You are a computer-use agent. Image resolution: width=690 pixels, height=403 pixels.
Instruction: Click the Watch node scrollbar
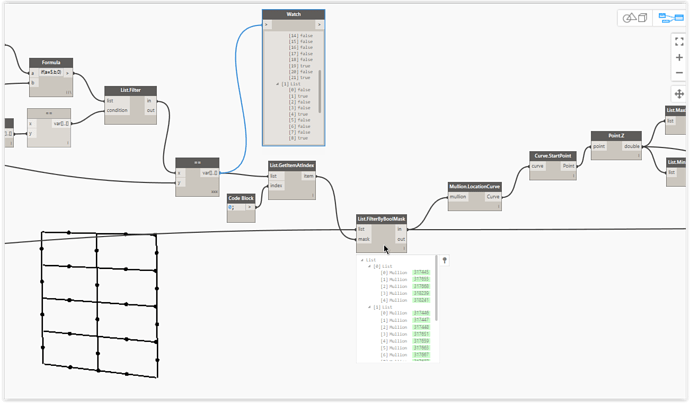tap(319, 91)
